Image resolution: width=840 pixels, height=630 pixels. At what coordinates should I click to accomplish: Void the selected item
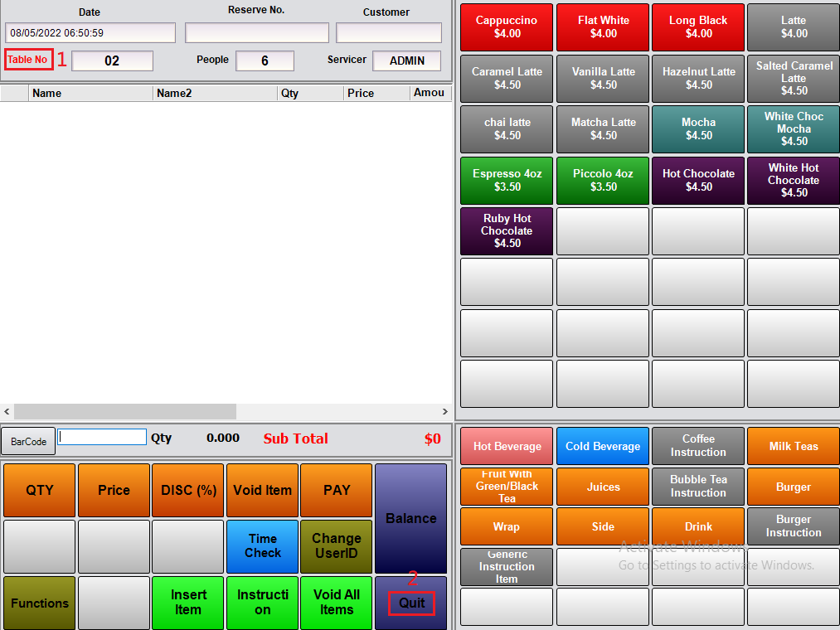[263, 490]
